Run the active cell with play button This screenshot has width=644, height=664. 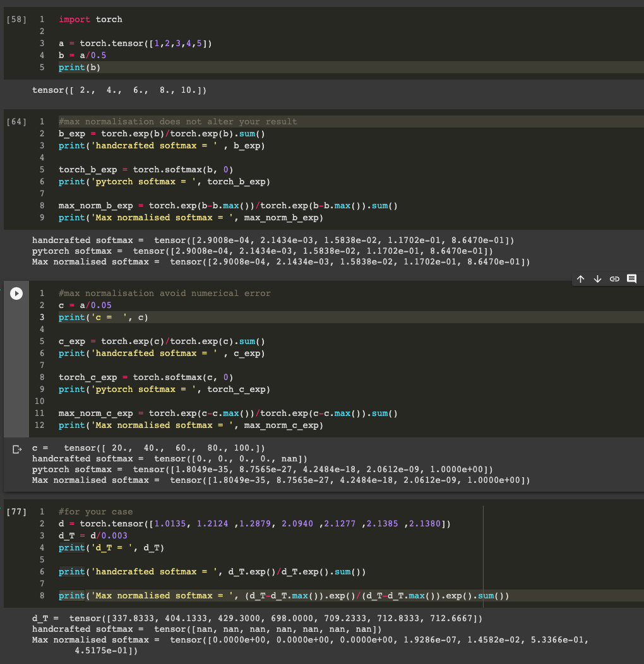[17, 293]
